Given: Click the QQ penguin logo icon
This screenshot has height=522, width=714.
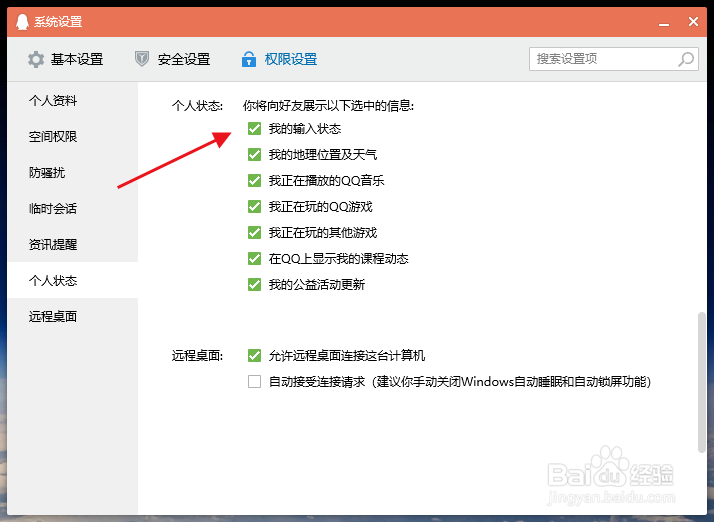Looking at the screenshot, I should [22, 21].
